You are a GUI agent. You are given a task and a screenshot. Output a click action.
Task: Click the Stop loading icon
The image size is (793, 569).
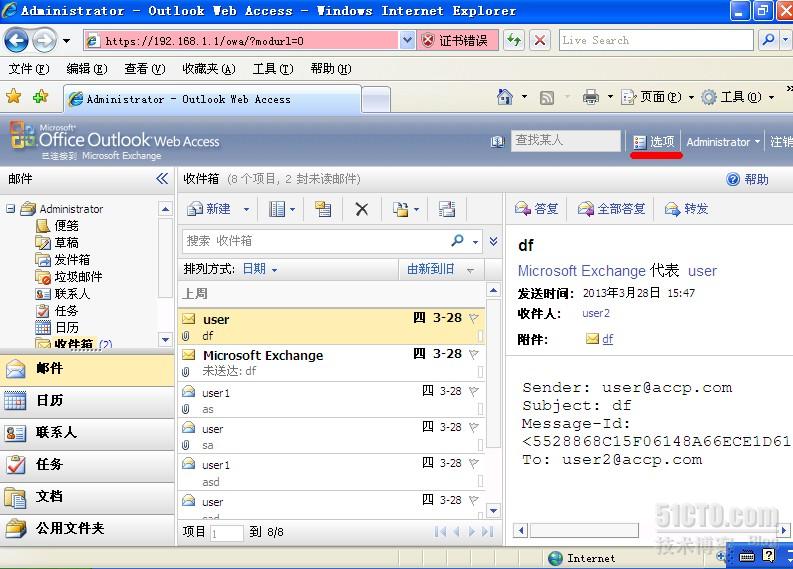[x=540, y=40]
